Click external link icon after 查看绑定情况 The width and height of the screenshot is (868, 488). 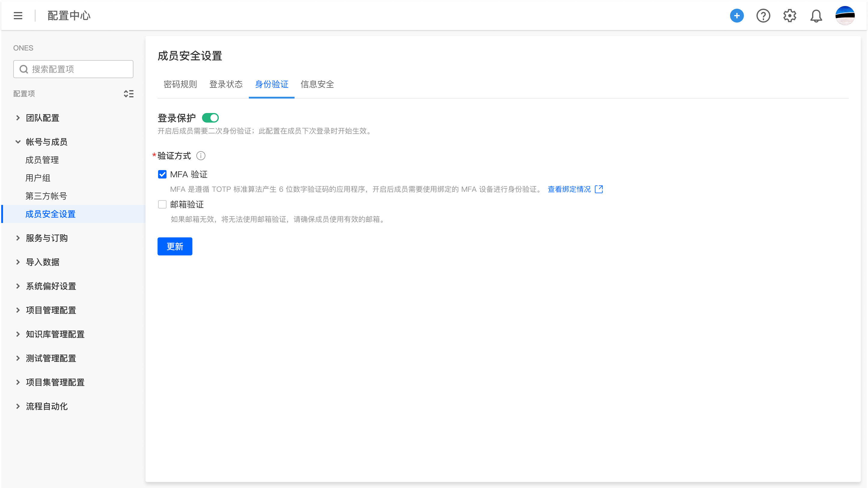click(599, 189)
